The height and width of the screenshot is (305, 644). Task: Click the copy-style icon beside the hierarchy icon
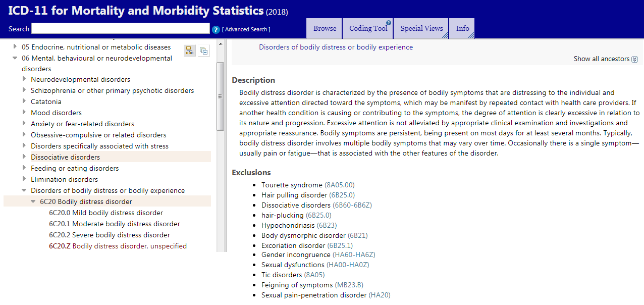click(x=204, y=50)
